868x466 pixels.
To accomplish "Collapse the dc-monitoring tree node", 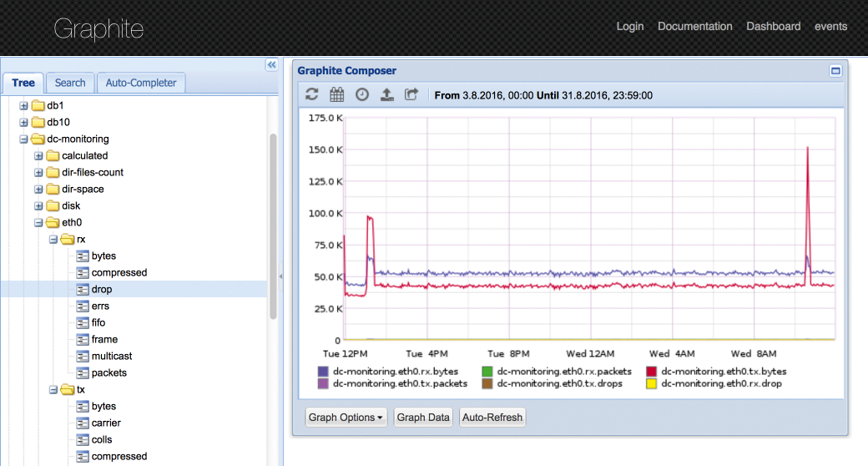I will (x=23, y=139).
